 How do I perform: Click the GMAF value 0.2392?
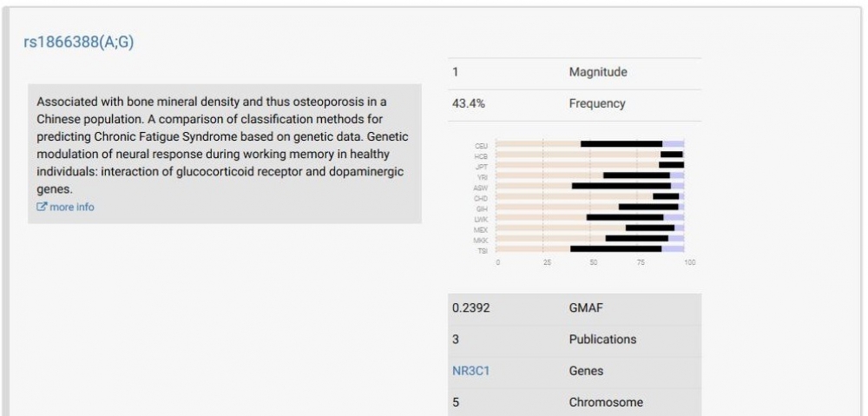click(471, 308)
